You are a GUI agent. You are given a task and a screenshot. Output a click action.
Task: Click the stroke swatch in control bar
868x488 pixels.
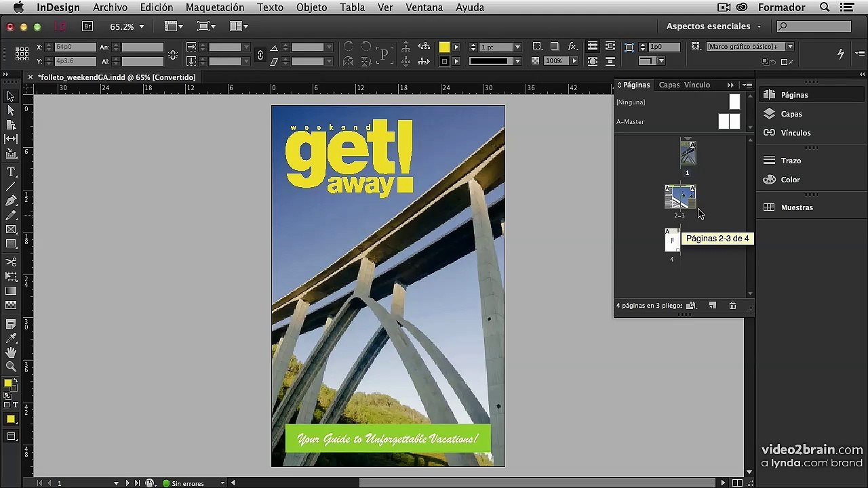click(x=444, y=61)
